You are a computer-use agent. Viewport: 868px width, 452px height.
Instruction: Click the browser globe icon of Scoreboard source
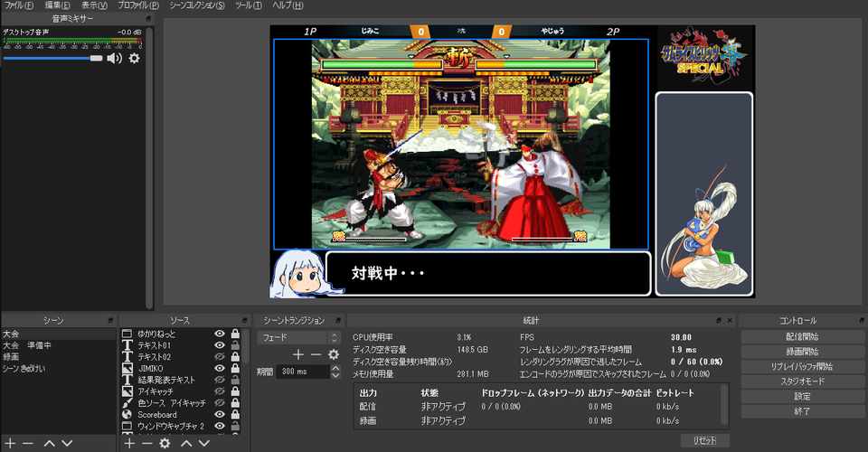[x=127, y=414]
